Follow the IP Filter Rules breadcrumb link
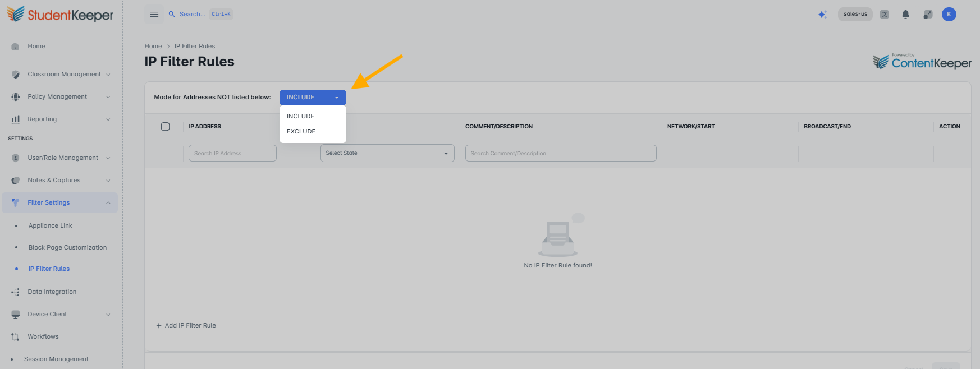The height and width of the screenshot is (369, 980). [195, 46]
